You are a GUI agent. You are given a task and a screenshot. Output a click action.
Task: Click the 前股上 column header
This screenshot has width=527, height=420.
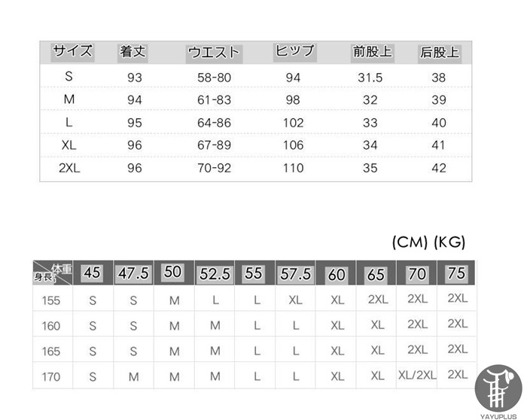[x=372, y=53]
